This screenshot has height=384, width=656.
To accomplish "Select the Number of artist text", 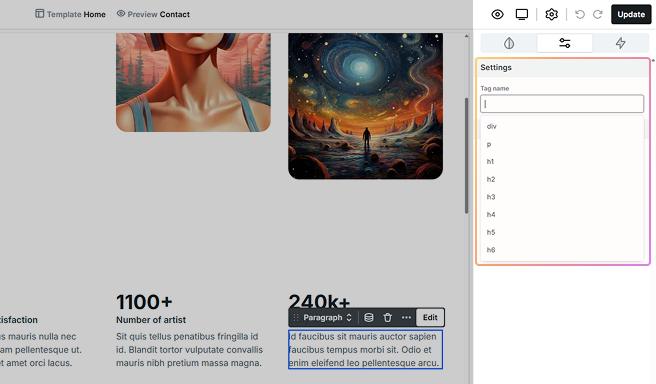I will pyautogui.click(x=151, y=320).
